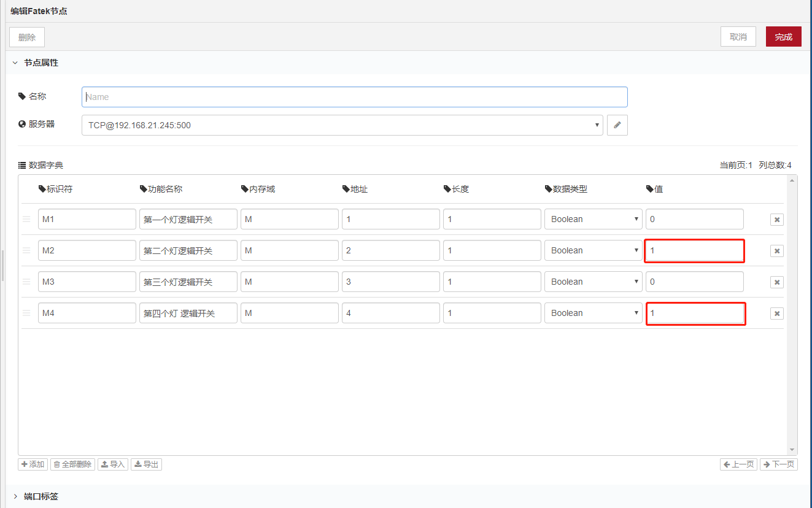Click the red 完成 (done) button
The width and height of the screenshot is (812, 508).
click(x=783, y=37)
